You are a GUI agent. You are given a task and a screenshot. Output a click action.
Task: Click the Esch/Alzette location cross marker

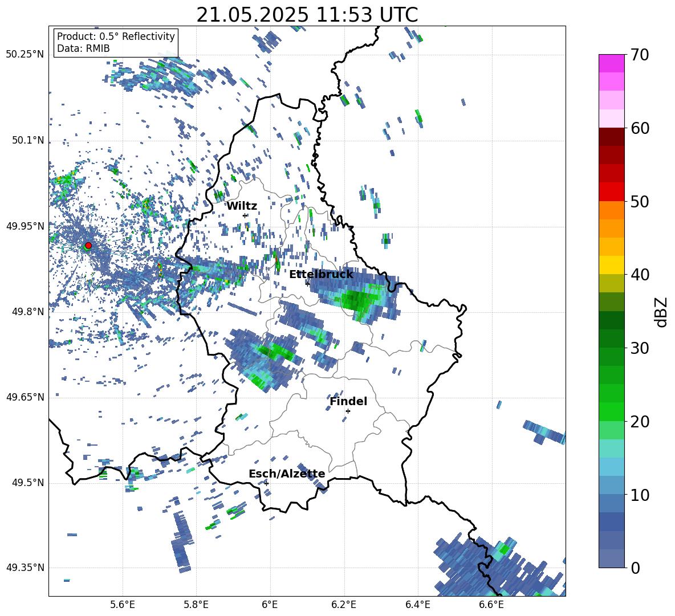(x=266, y=483)
